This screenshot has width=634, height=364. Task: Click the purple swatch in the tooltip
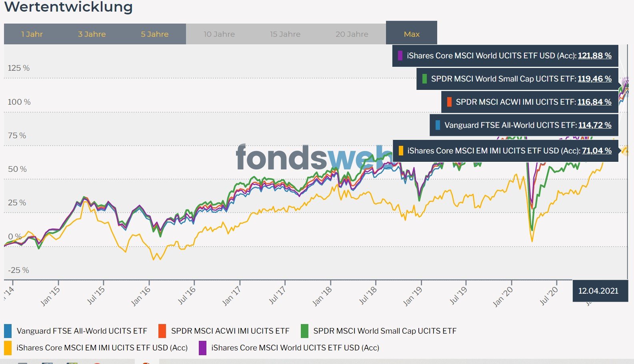(400, 56)
